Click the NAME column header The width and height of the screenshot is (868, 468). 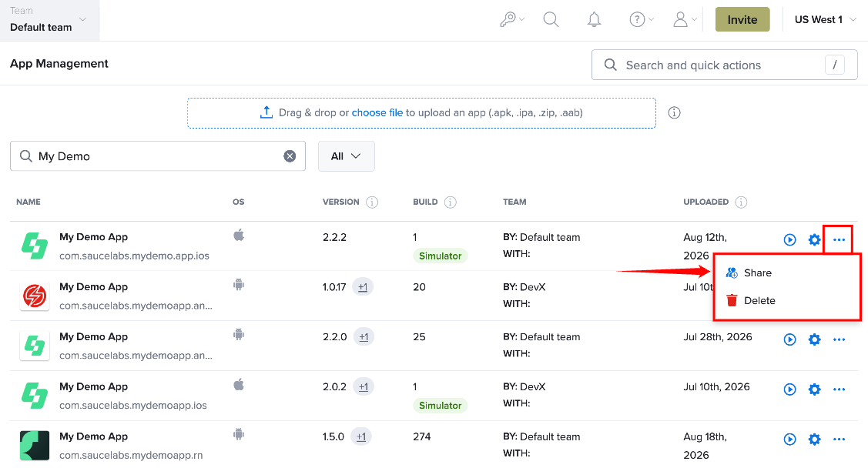(x=28, y=202)
